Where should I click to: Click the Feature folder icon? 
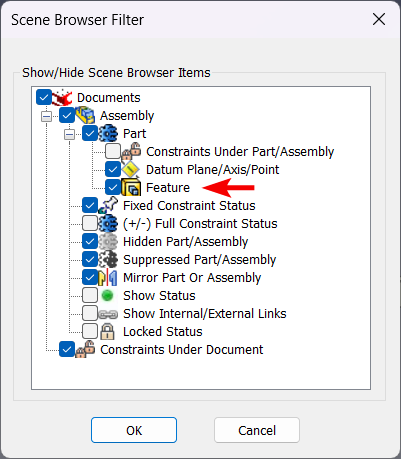point(131,187)
